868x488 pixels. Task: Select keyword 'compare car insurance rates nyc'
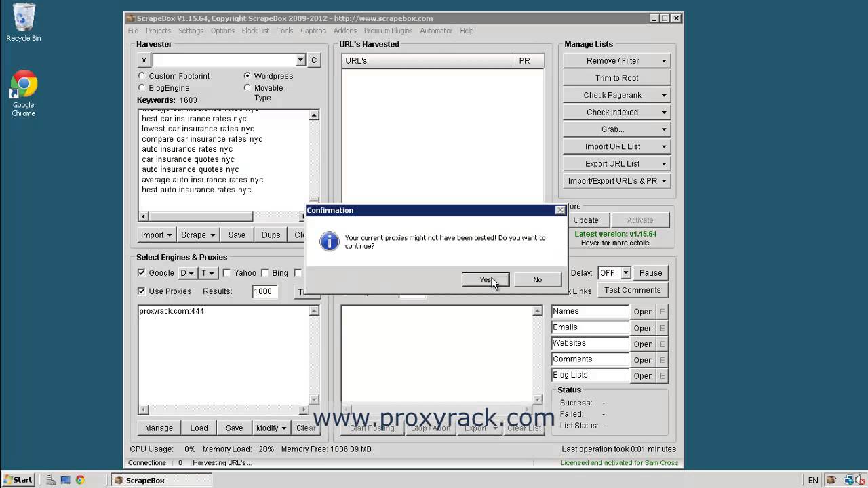[x=202, y=139]
